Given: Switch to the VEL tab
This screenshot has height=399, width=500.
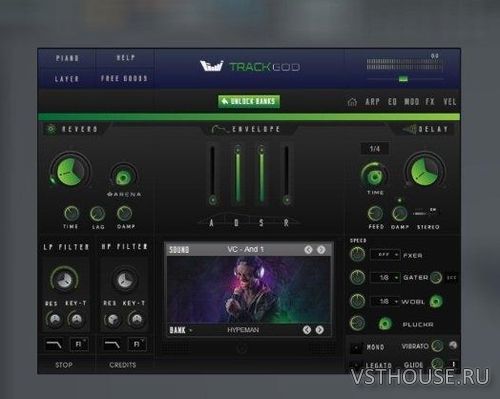Looking at the screenshot, I should pyautogui.click(x=449, y=101).
